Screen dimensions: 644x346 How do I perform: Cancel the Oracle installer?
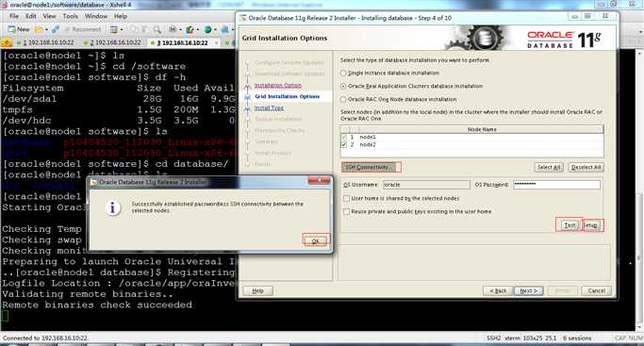(596, 290)
